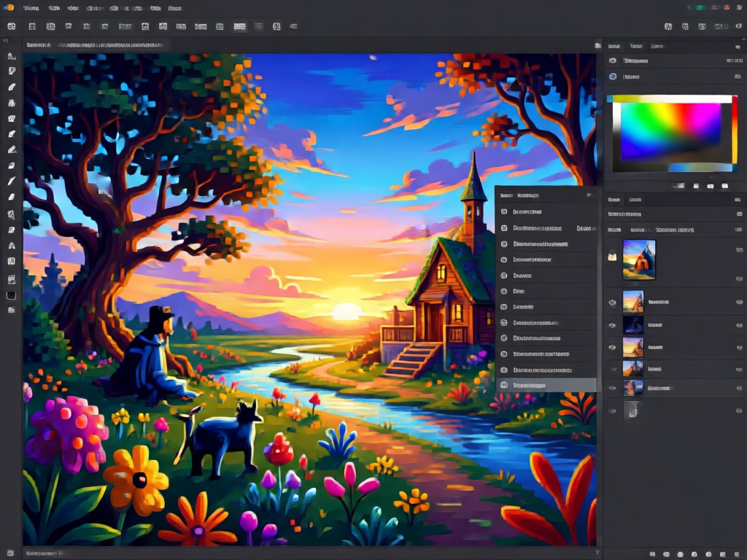
Task: Select the dark night-sky layer thumbnail
Action: pos(633,324)
